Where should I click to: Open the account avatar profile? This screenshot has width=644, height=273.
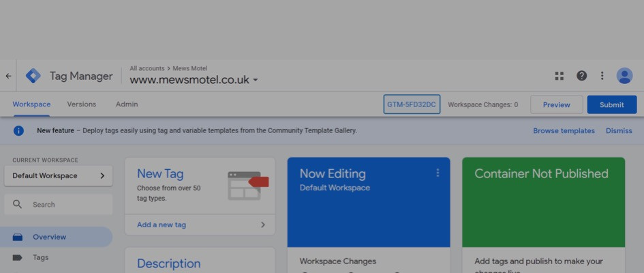click(x=624, y=76)
